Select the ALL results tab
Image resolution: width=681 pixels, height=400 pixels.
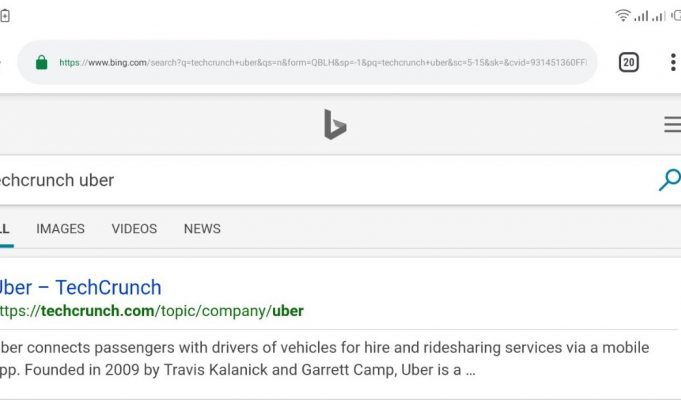pos(5,228)
